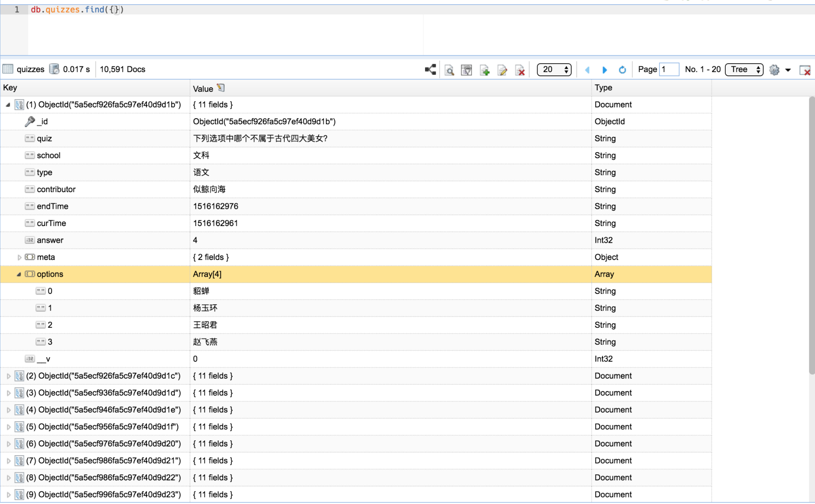
Task: Click the Value column header
Action: coord(203,88)
